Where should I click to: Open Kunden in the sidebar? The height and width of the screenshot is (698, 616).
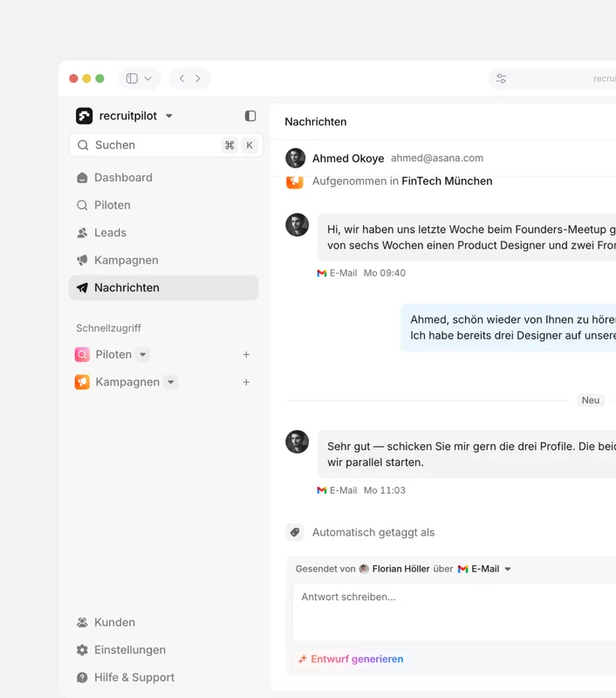point(163,622)
